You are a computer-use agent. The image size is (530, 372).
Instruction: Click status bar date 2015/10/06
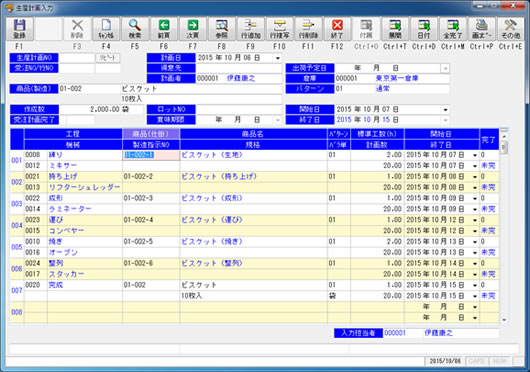pos(445,361)
